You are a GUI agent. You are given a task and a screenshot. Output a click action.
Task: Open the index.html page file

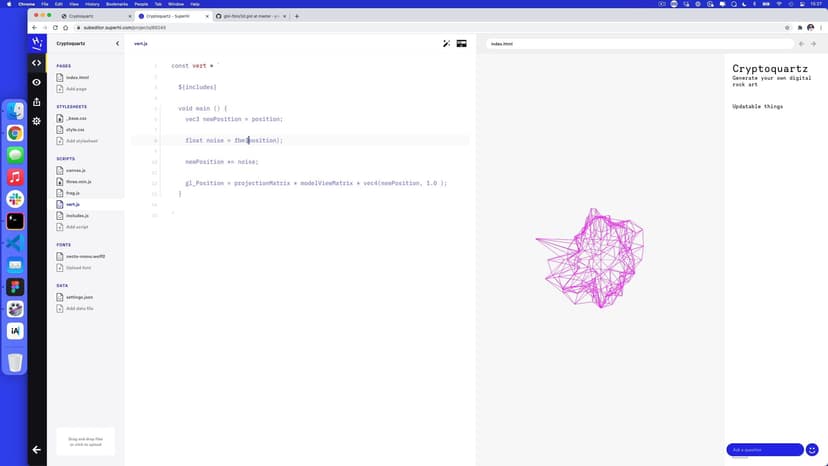tap(77, 77)
